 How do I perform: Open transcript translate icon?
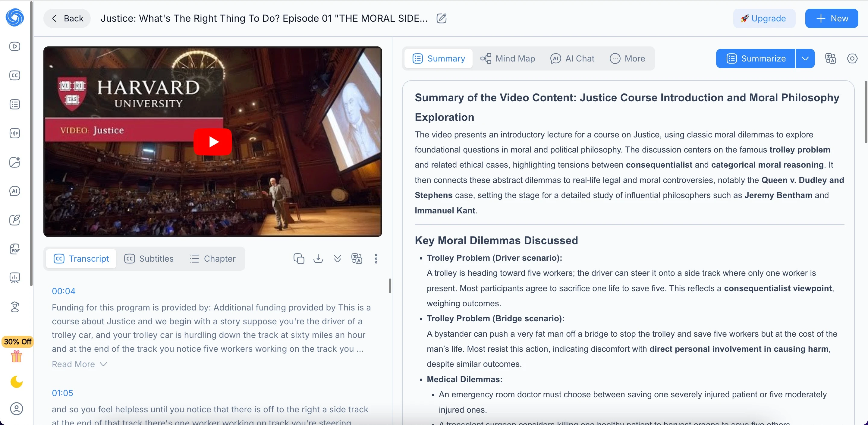(357, 259)
